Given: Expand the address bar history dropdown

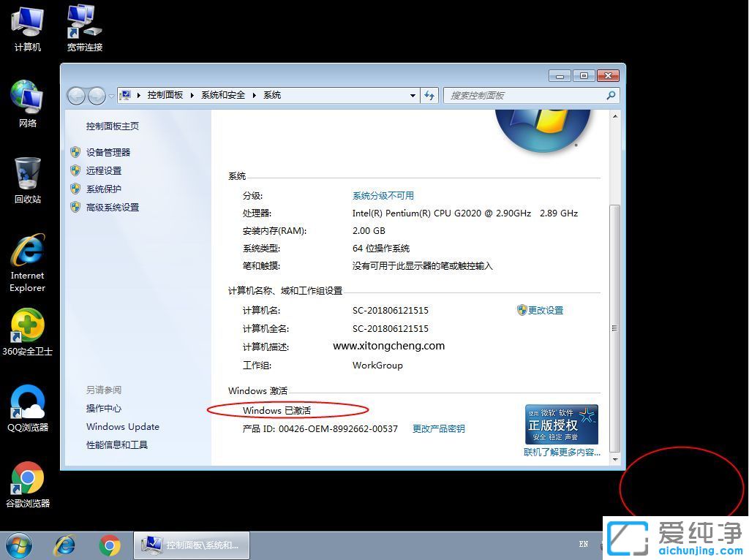Looking at the screenshot, I should (413, 95).
